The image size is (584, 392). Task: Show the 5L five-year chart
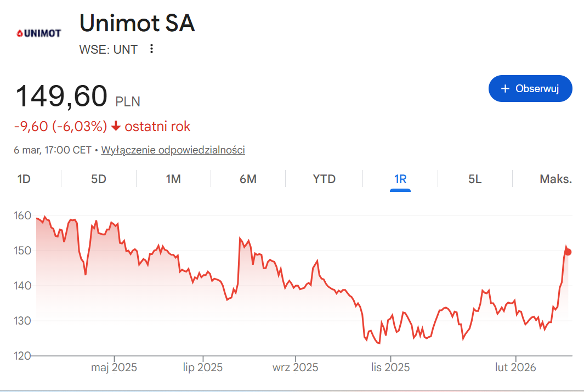coord(475,179)
